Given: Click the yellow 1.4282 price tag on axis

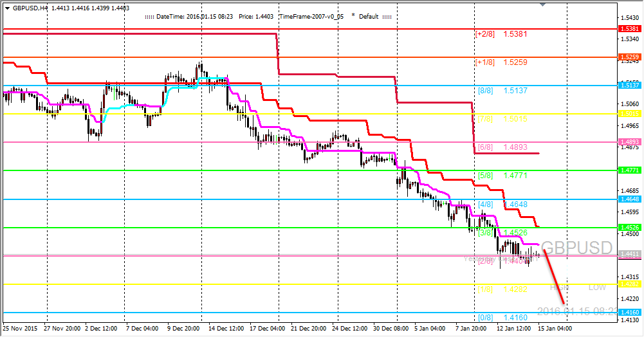Looking at the screenshot, I should (630, 284).
